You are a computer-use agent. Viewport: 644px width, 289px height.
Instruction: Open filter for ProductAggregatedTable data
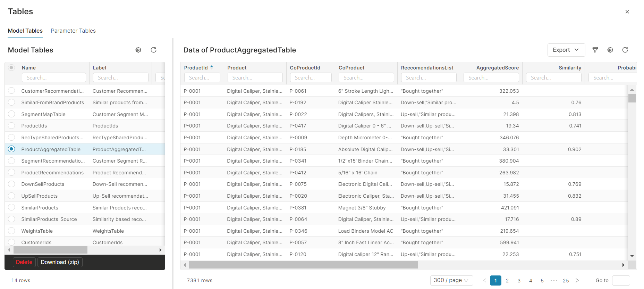coord(595,50)
